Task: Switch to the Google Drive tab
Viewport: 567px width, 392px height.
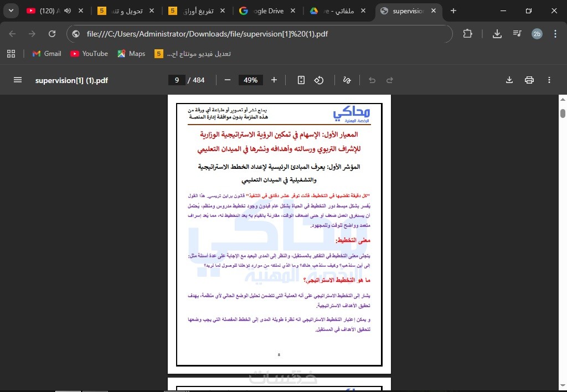Action: pyautogui.click(x=267, y=11)
